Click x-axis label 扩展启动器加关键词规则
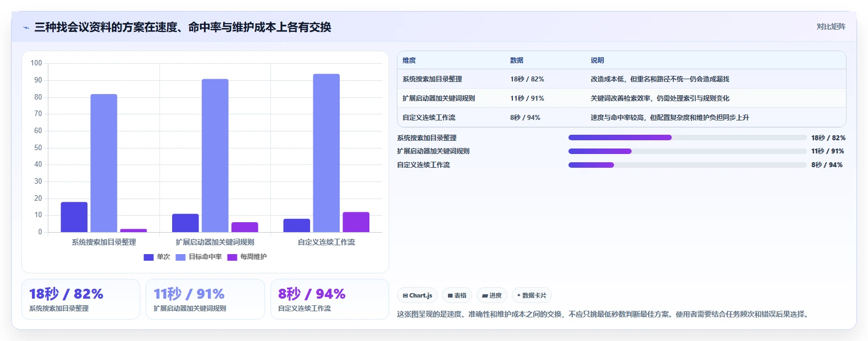Image resolution: width=868 pixels, height=341 pixels. (x=215, y=242)
